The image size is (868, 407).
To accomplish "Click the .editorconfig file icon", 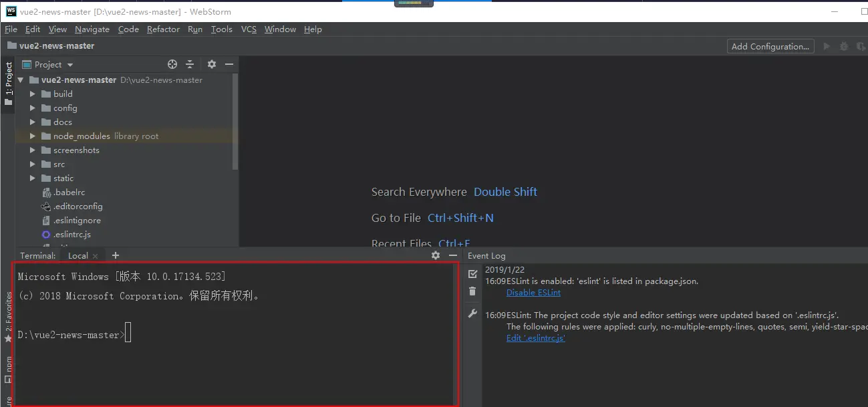I will 46,206.
